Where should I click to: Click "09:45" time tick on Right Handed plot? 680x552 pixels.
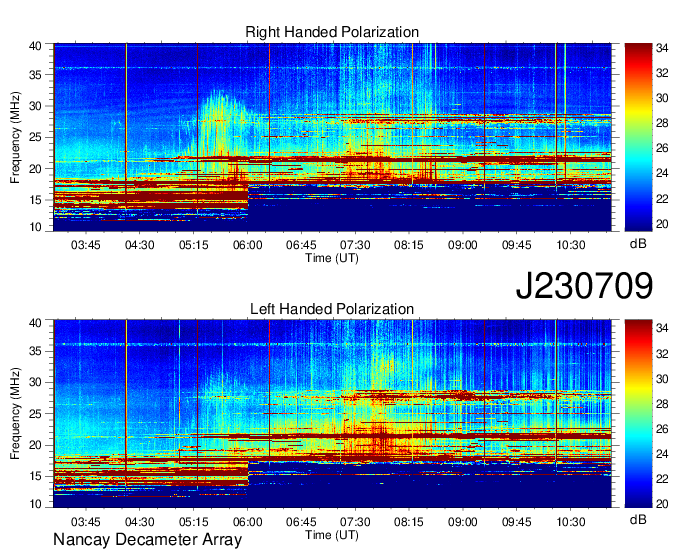pos(517,245)
